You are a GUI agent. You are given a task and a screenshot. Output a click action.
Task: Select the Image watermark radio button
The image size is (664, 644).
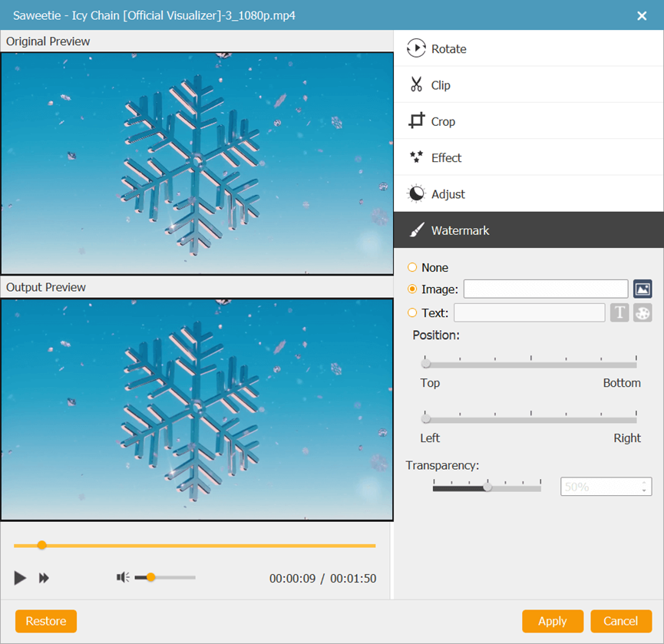pyautogui.click(x=413, y=289)
